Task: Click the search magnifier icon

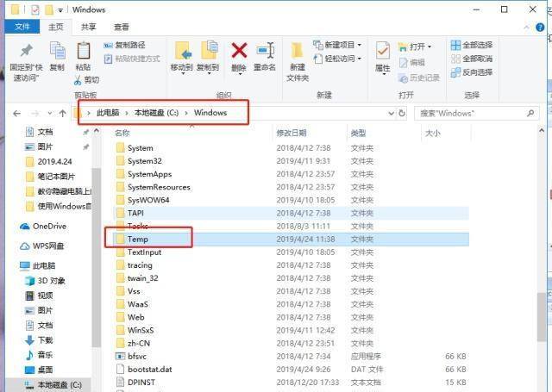Action: click(530, 113)
